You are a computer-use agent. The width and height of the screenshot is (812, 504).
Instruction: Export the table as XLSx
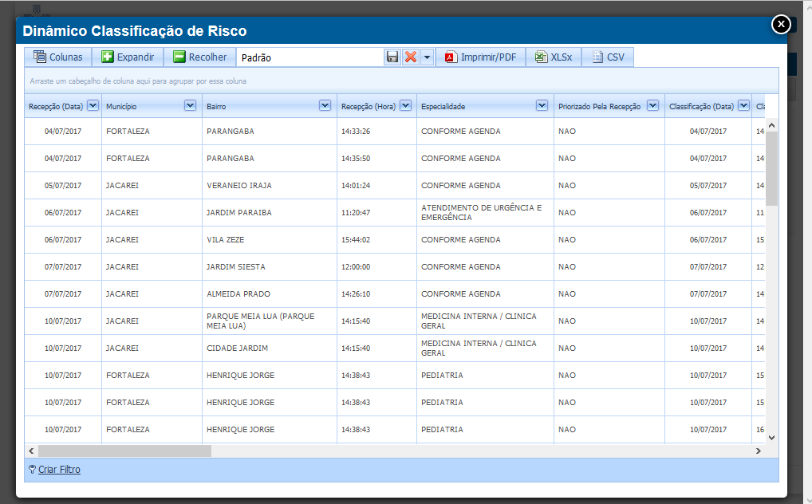pos(554,57)
